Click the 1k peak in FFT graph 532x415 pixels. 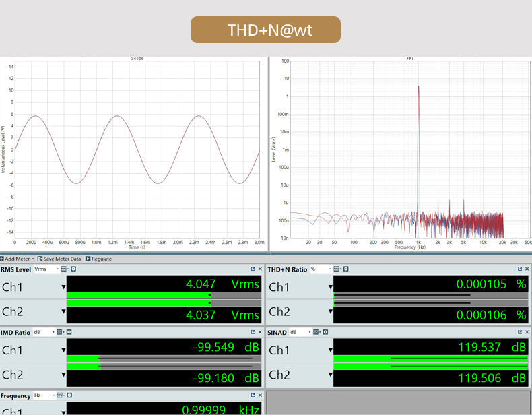(x=418, y=88)
